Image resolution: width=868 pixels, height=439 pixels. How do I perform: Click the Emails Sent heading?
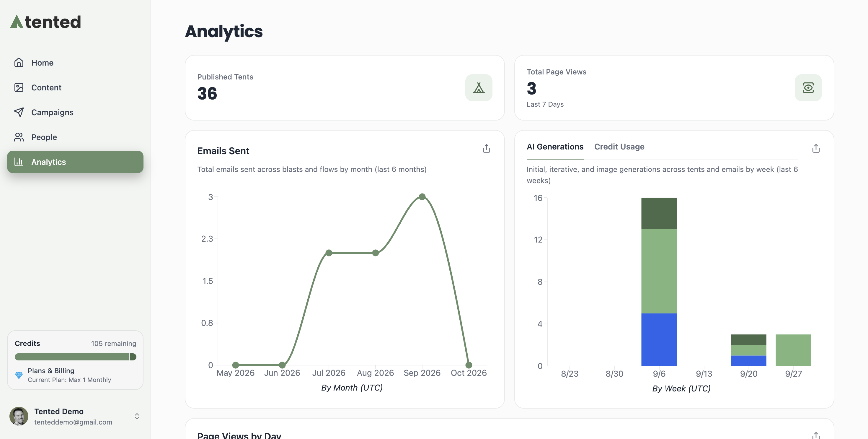[x=223, y=151]
